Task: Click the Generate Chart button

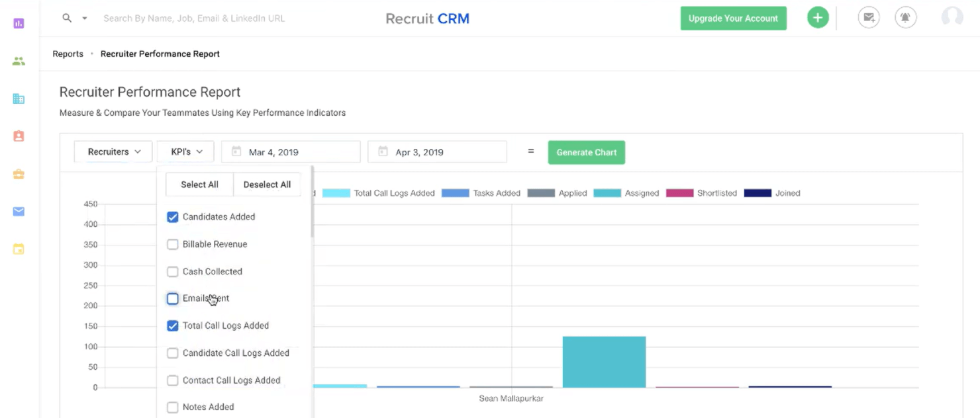Action: [x=586, y=152]
